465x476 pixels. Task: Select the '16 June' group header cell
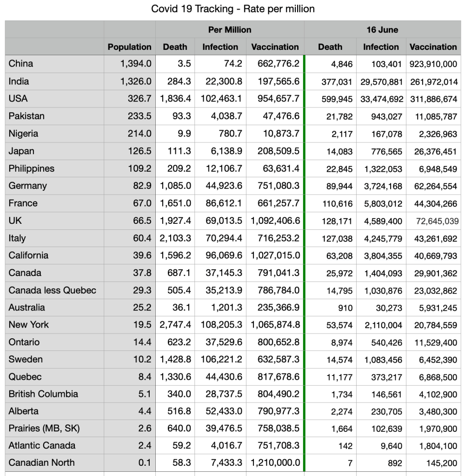pyautogui.click(x=382, y=30)
